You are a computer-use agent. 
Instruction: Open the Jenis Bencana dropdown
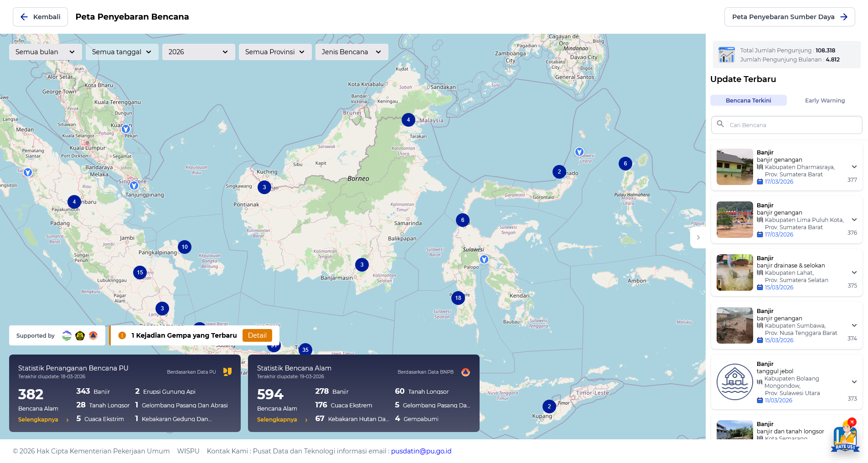(352, 52)
